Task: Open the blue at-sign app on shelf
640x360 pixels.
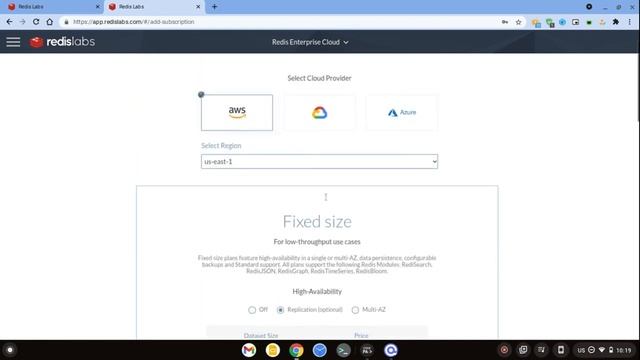Action: coord(391,350)
